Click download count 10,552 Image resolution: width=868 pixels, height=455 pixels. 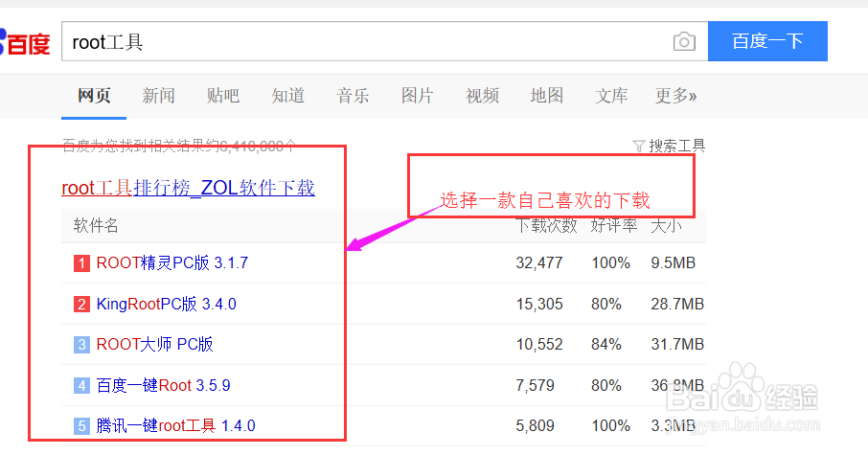pos(539,344)
